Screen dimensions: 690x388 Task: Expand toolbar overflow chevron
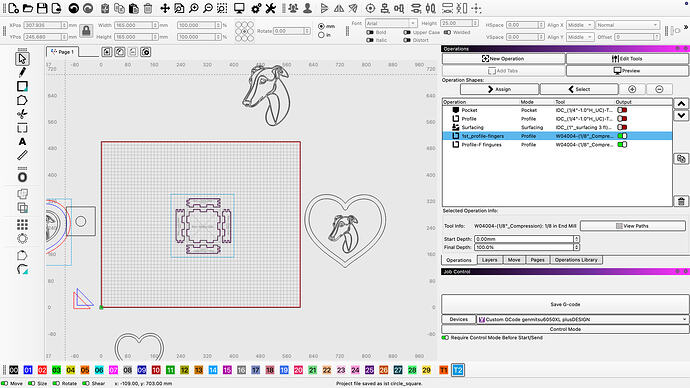tap(686, 27)
